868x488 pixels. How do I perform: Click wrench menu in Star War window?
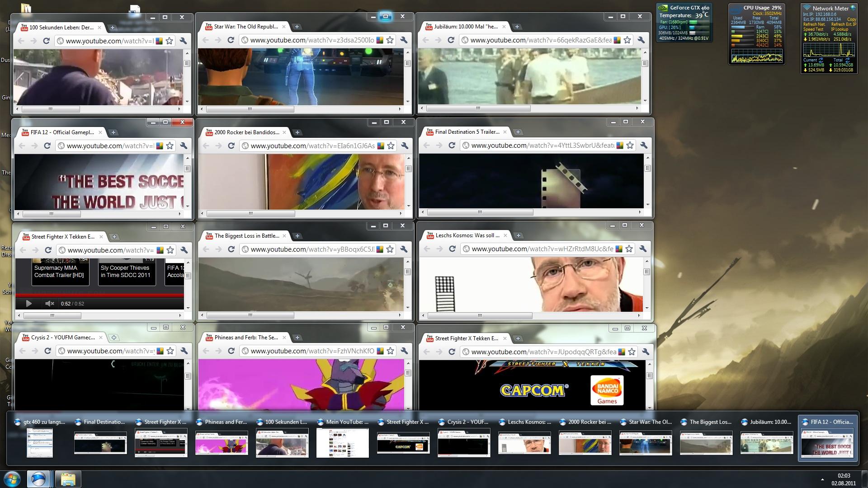pos(404,40)
